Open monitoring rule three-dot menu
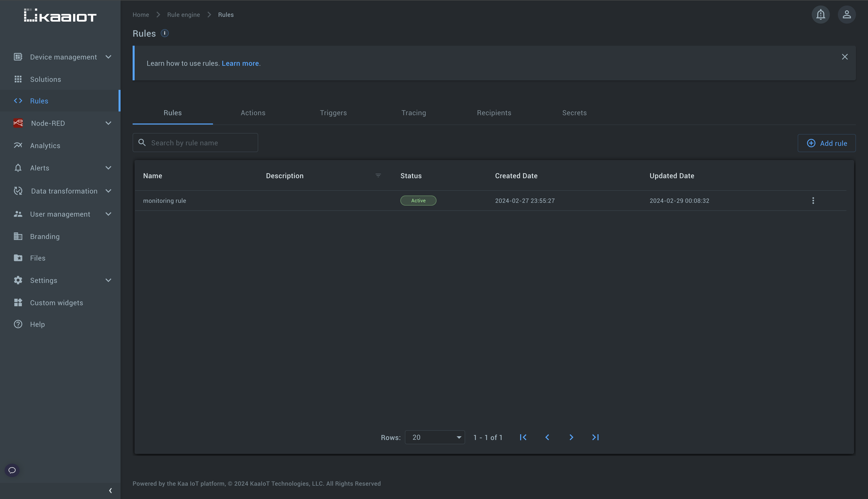This screenshot has height=499, width=868. click(x=813, y=201)
